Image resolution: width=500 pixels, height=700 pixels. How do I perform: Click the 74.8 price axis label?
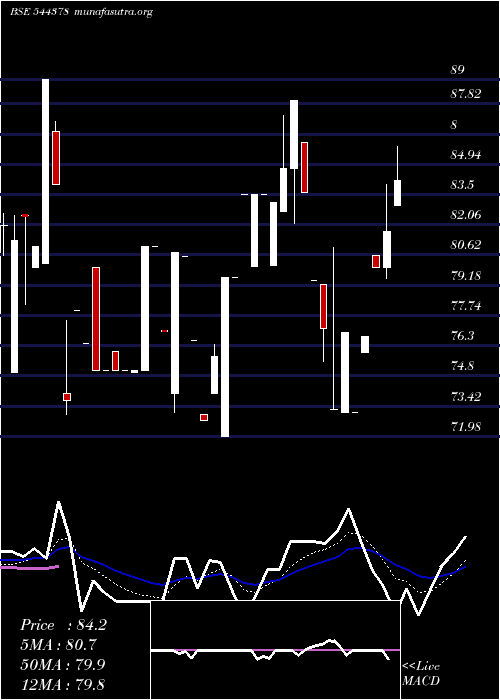tap(462, 366)
